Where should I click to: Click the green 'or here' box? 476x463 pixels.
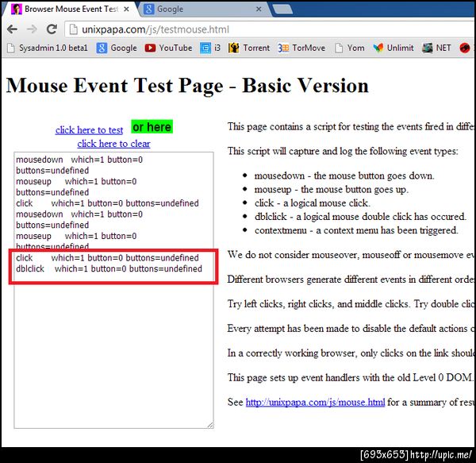[x=152, y=127]
